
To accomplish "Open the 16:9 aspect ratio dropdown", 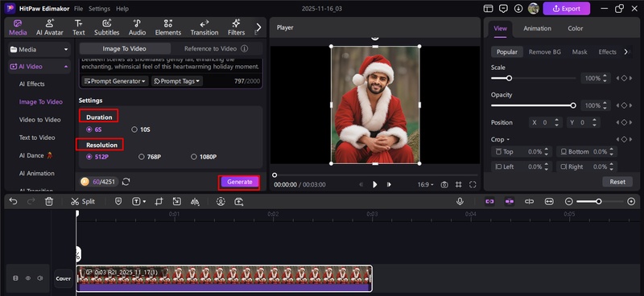I will pyautogui.click(x=426, y=185).
